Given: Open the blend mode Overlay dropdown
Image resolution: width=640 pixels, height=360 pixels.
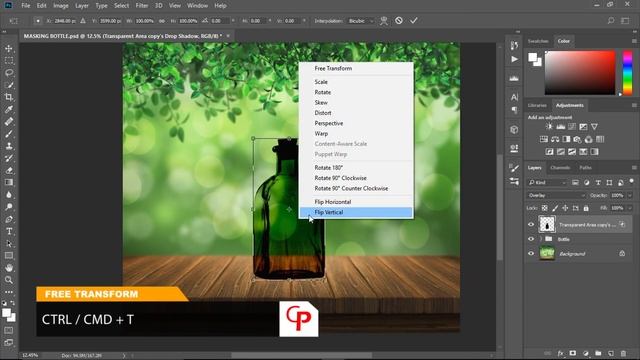Looking at the screenshot, I should (557, 196).
